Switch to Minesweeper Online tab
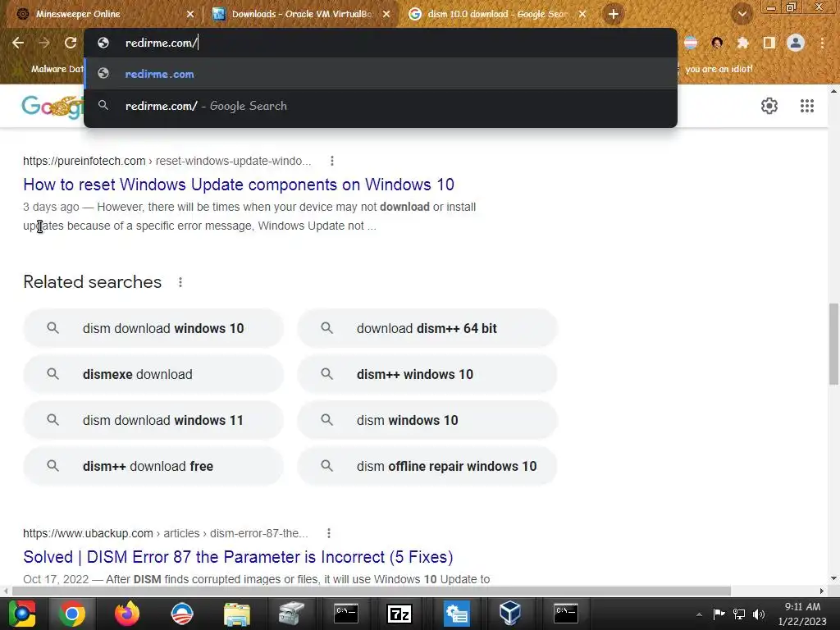 pos(102,14)
